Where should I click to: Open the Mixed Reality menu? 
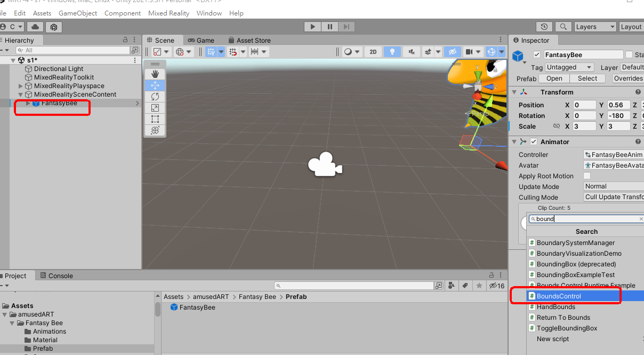click(168, 13)
